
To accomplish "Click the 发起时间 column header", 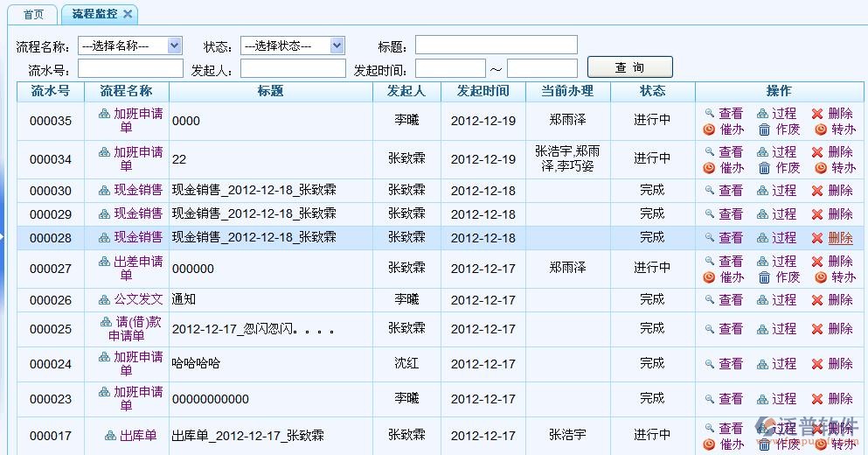I will click(483, 91).
